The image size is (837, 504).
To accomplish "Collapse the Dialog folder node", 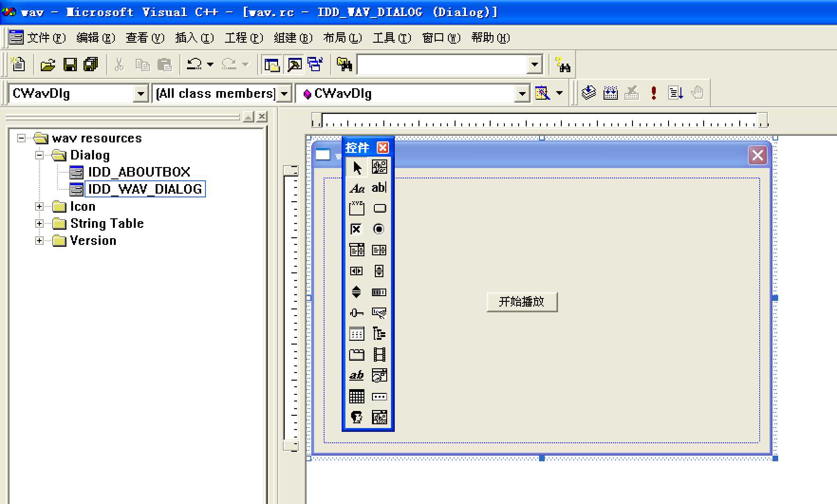I will click(x=39, y=155).
